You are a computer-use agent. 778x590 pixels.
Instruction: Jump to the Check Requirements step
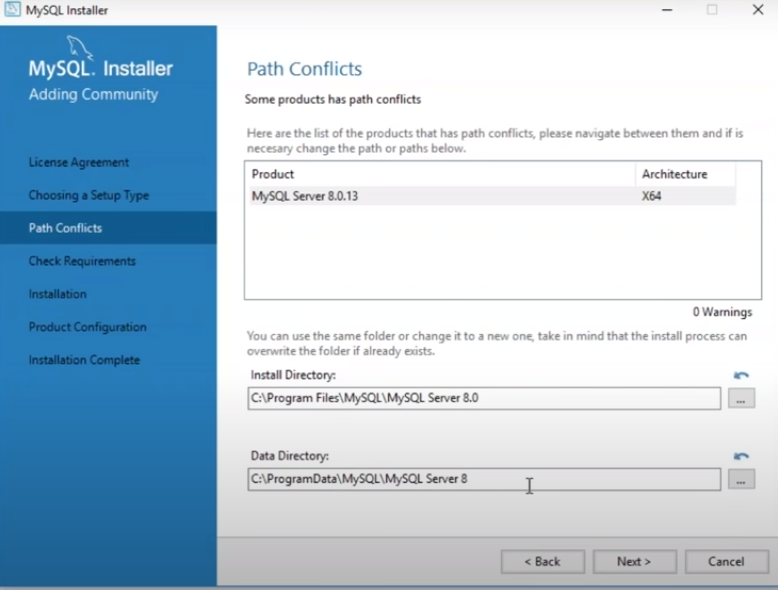(x=82, y=261)
